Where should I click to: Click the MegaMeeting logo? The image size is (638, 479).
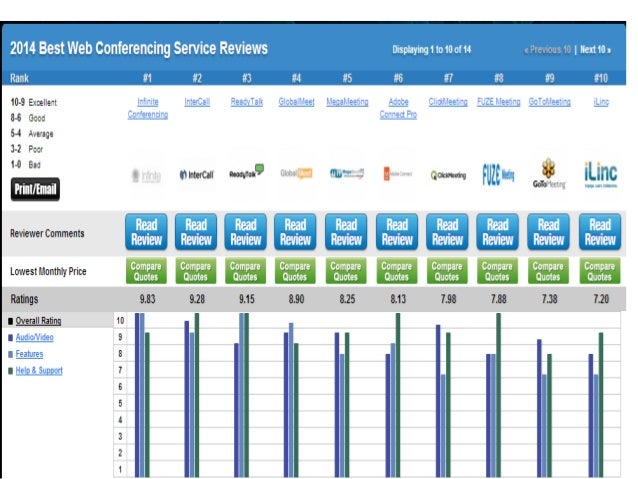pyautogui.click(x=347, y=174)
